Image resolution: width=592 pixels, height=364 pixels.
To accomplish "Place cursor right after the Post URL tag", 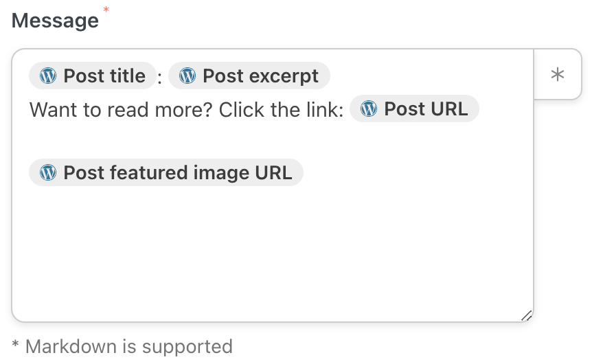I will point(481,109).
